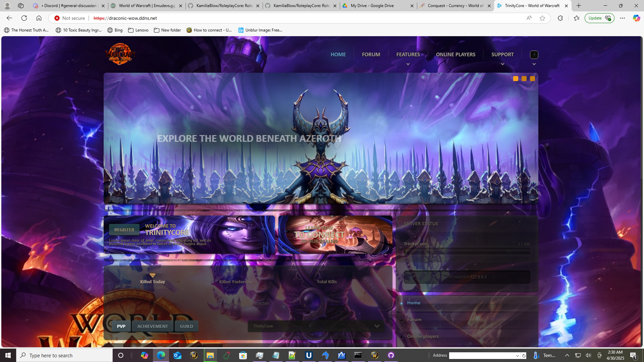
Task: Refresh the current page
Action: click(24, 18)
